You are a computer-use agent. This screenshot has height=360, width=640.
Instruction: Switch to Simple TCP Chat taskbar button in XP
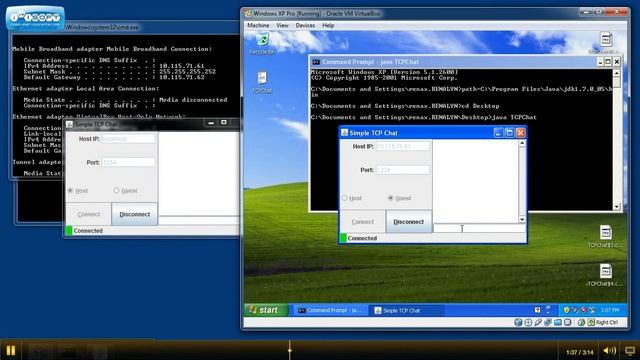click(407, 310)
